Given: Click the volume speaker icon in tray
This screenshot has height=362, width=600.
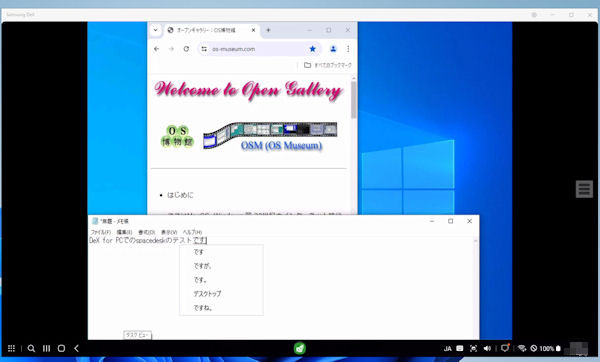Looking at the screenshot, I should pos(487,348).
